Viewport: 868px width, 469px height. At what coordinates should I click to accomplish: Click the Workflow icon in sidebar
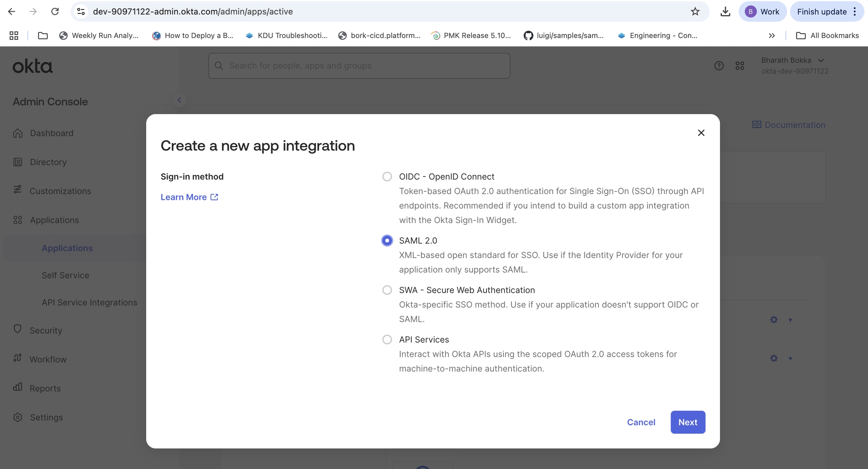point(18,358)
